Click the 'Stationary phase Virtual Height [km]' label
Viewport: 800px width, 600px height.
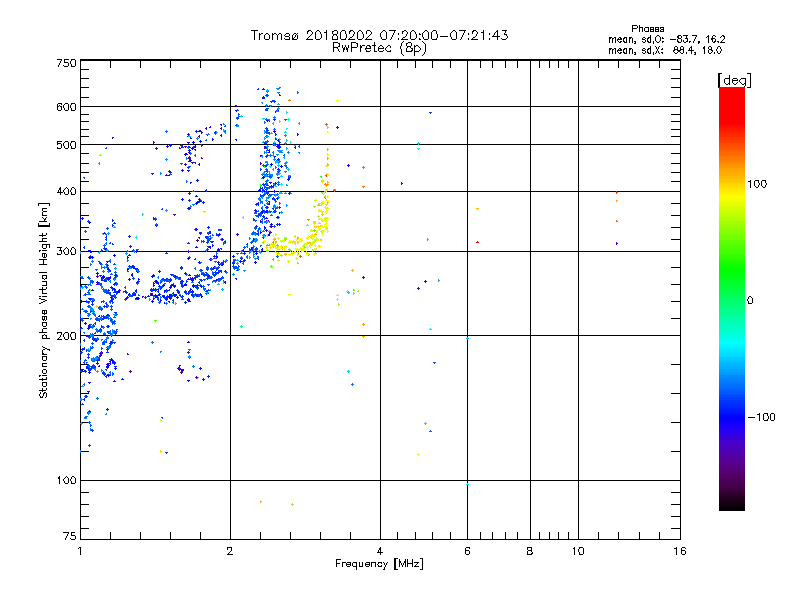44,300
